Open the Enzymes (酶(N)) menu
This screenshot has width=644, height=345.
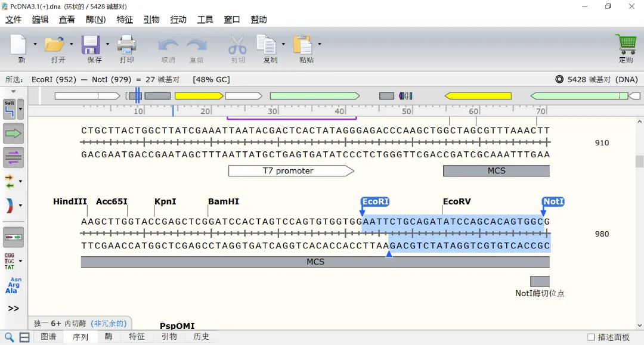(x=95, y=19)
